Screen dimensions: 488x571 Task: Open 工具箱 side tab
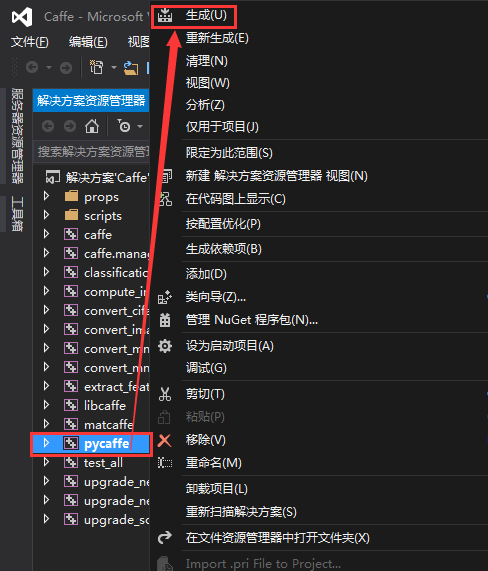tap(17, 214)
